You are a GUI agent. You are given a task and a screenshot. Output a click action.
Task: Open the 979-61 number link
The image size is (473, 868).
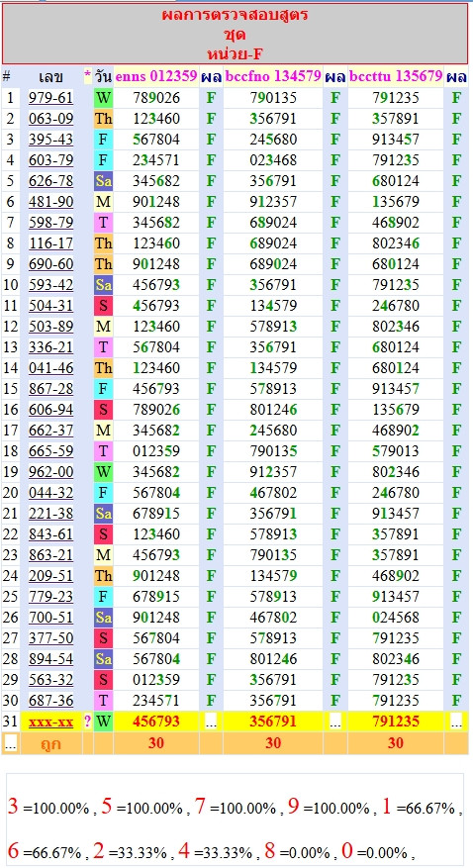pyautogui.click(x=50, y=98)
